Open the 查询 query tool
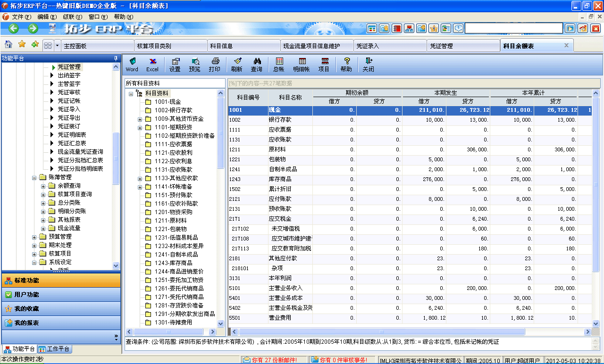 point(258,64)
